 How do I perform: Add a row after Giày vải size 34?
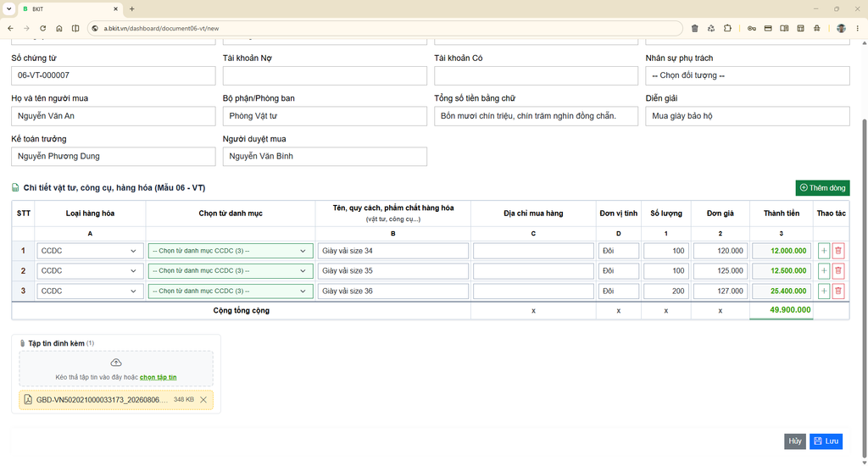click(824, 251)
